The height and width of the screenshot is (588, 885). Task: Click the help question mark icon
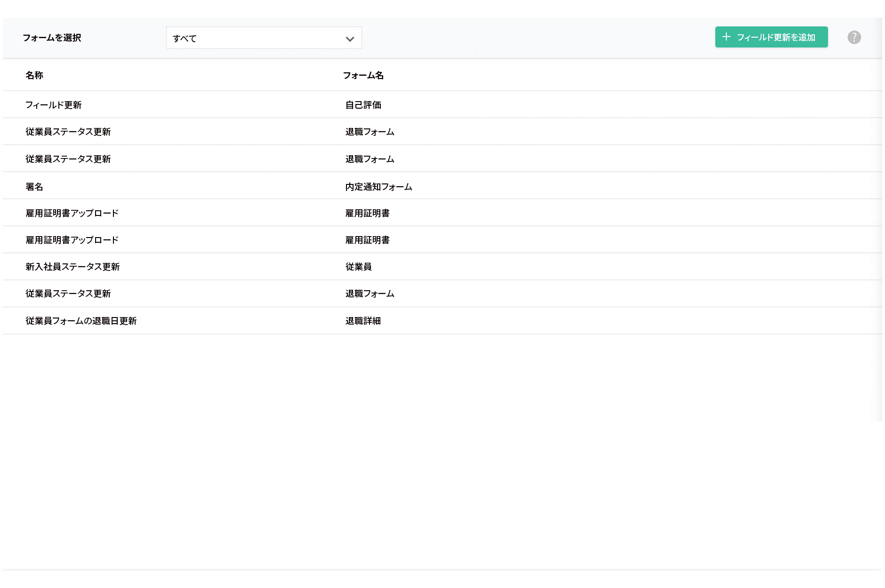[x=854, y=37]
